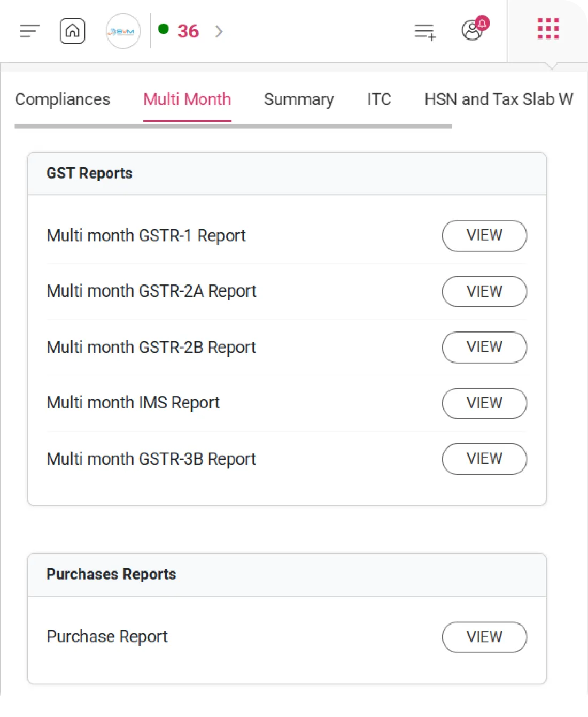View the Purchase Report
Image resolution: width=588 pixels, height=717 pixels.
pyautogui.click(x=484, y=637)
